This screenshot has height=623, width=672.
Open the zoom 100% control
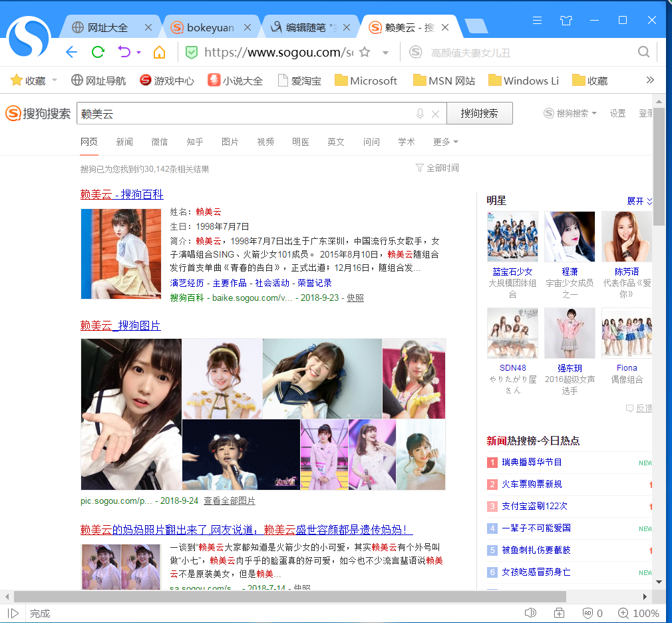[639, 614]
